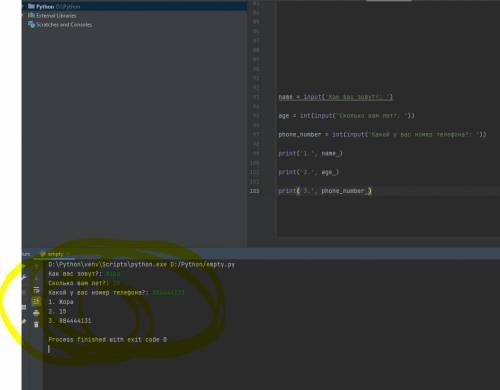Click the restore layout icon in Run panel
The width and height of the screenshot is (500, 390).
coord(24,307)
